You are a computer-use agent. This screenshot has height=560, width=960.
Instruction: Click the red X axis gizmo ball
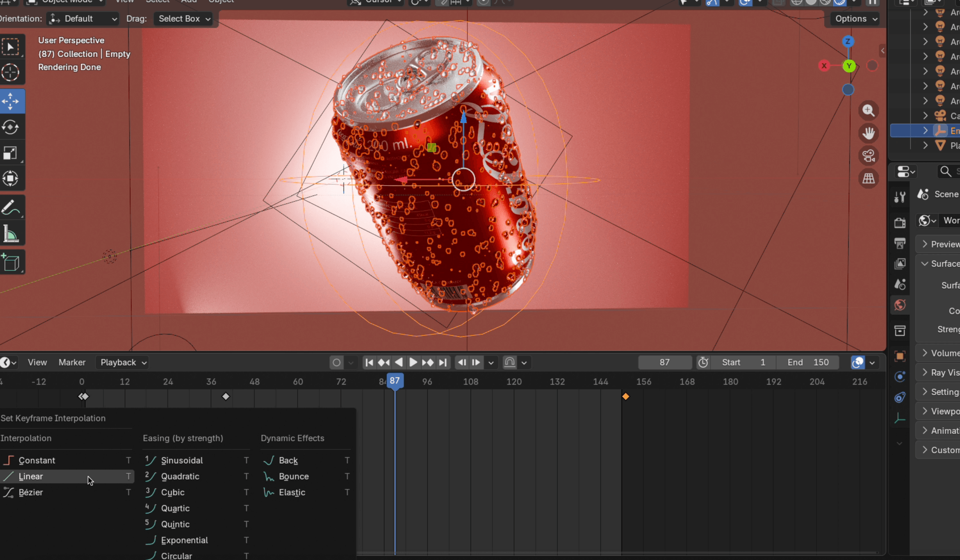(824, 66)
